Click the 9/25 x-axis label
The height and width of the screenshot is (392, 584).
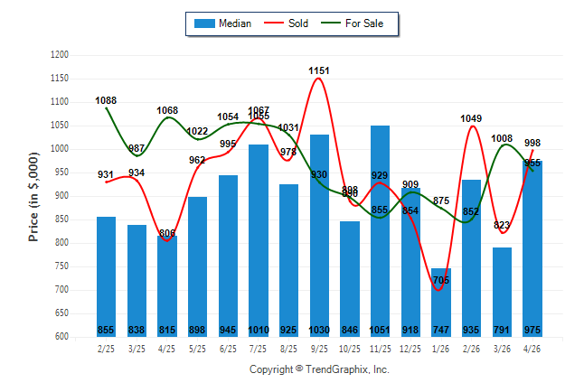click(319, 349)
